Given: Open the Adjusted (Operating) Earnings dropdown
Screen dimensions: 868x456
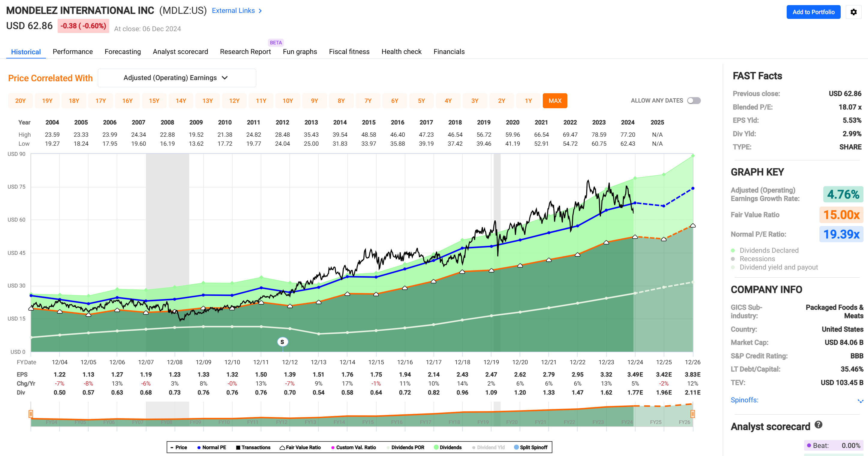Looking at the screenshot, I should [x=176, y=78].
